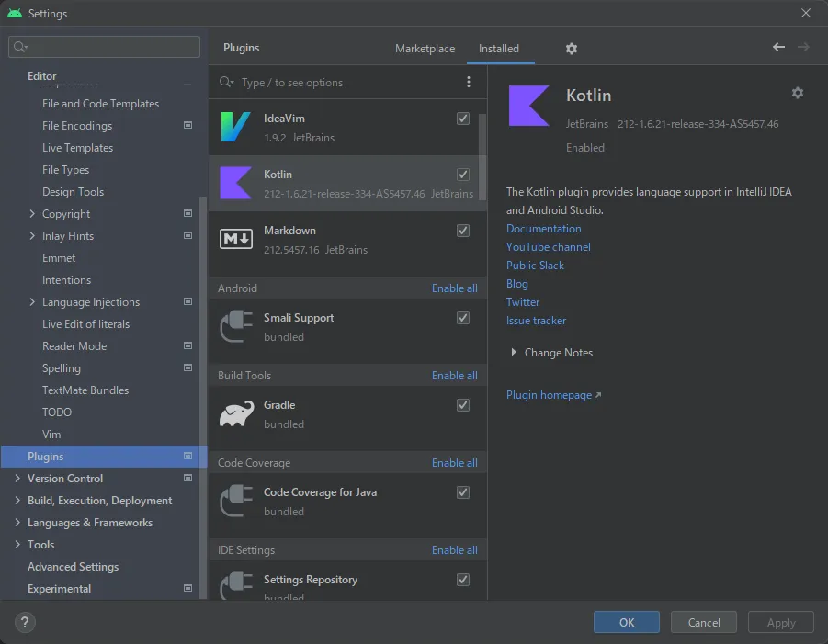Image resolution: width=828 pixels, height=644 pixels.
Task: Open the Kotlin Documentation link
Action: [x=543, y=229]
